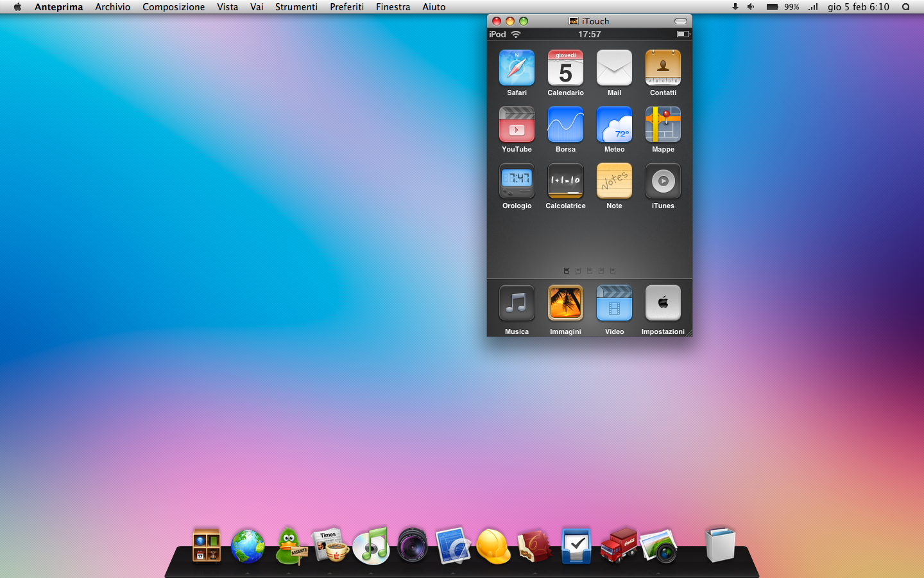Screen dimensions: 924x578
Task: Click the volume icon in menu bar
Action: coord(751,7)
